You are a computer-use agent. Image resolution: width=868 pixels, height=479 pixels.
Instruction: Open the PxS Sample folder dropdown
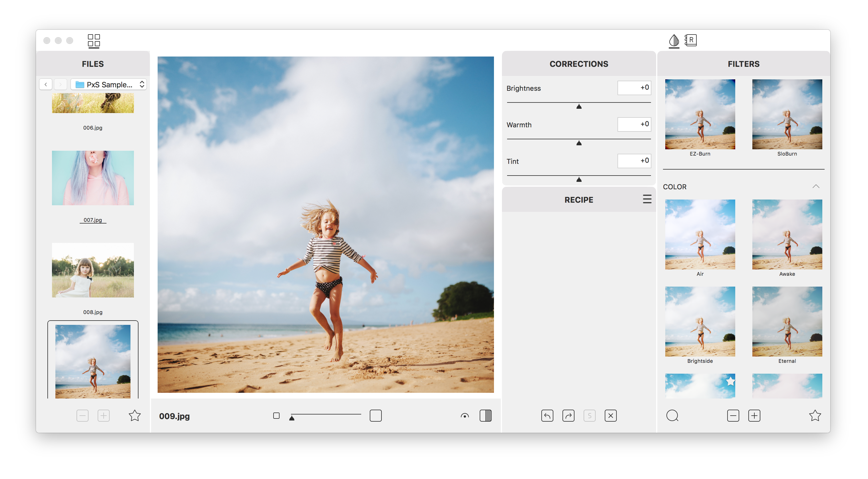(108, 84)
